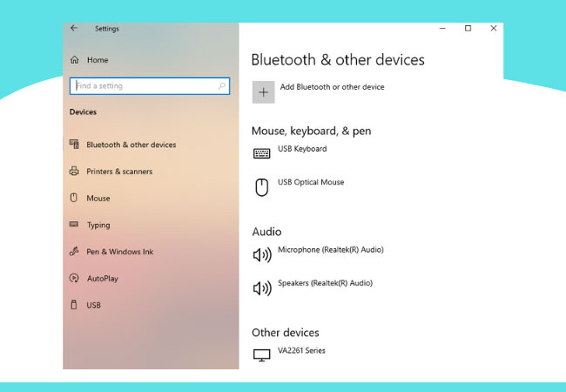Click the USB Optical Mouse icon
566x392 pixels.
click(x=262, y=186)
